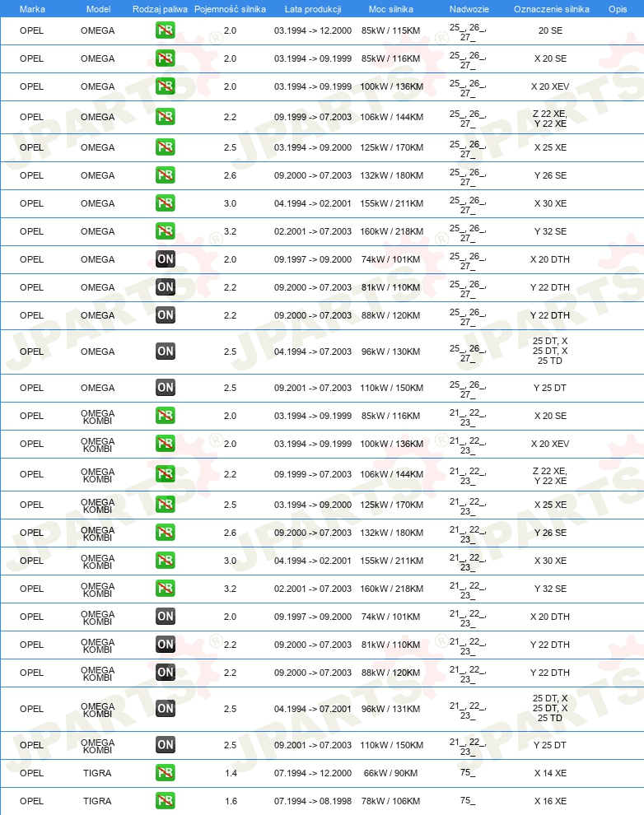The height and width of the screenshot is (815, 644).
Task: Select the 04.1994 -> 07.2001 production years cell
Action: 313,709
